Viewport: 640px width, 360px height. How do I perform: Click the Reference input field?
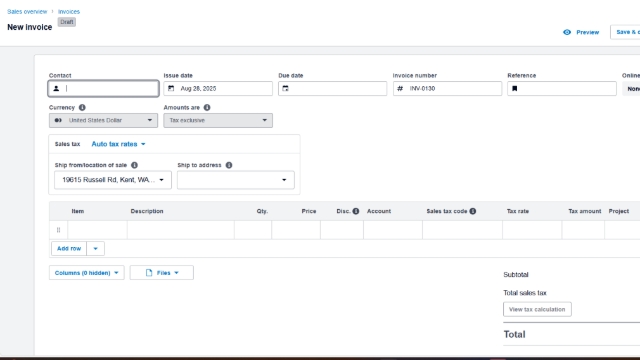[x=562, y=89]
